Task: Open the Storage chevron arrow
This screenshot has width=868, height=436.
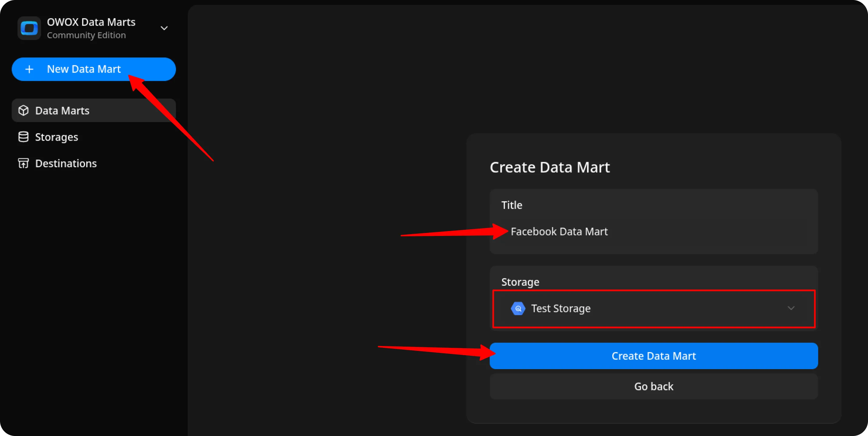Action: tap(791, 308)
